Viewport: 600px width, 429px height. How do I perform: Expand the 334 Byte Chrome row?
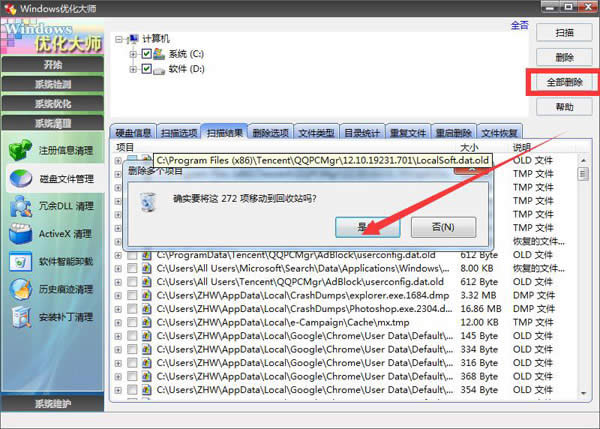point(118,350)
